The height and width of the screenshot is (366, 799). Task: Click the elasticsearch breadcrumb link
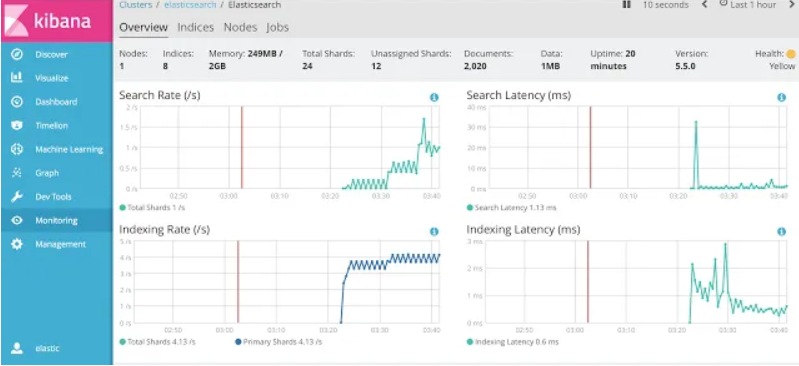pos(190,5)
